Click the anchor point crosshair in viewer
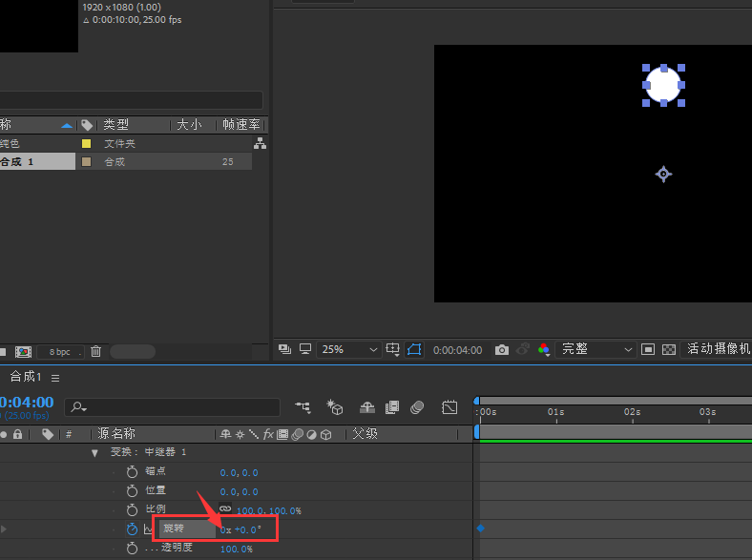This screenshot has height=560, width=752. pyautogui.click(x=664, y=174)
